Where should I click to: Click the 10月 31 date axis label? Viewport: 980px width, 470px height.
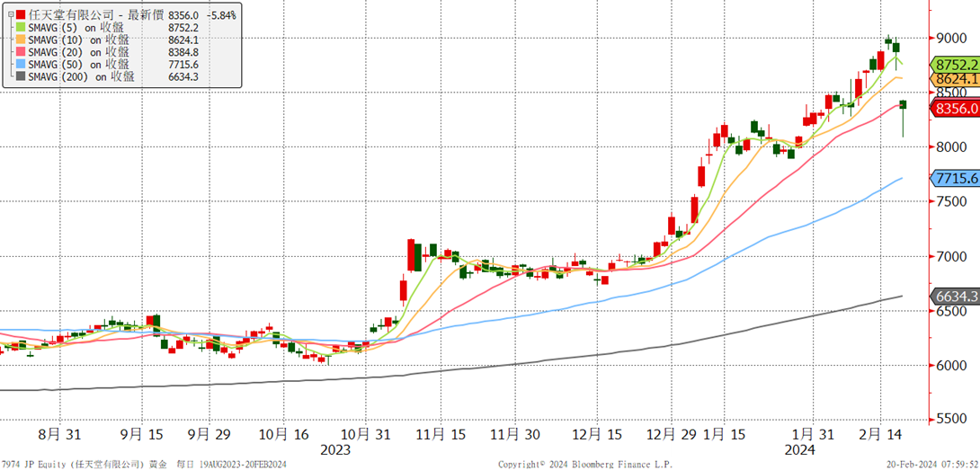pyautogui.click(x=364, y=433)
